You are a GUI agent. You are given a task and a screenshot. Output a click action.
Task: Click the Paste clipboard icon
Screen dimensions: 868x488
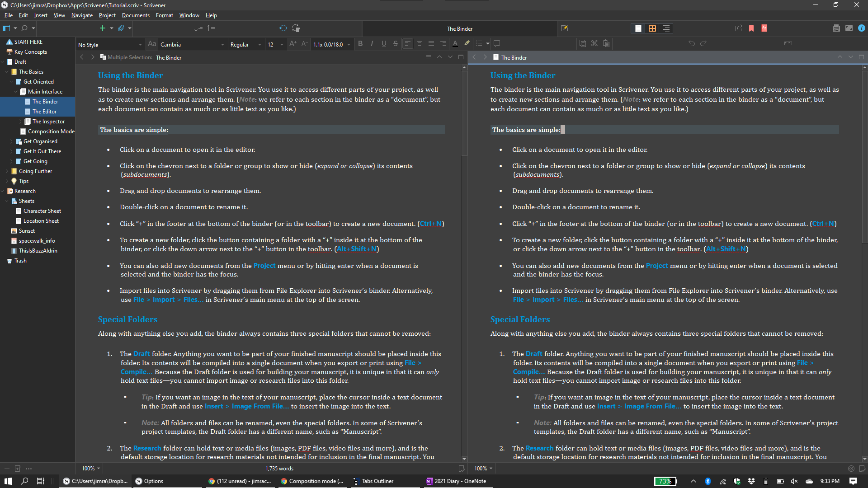[606, 44]
